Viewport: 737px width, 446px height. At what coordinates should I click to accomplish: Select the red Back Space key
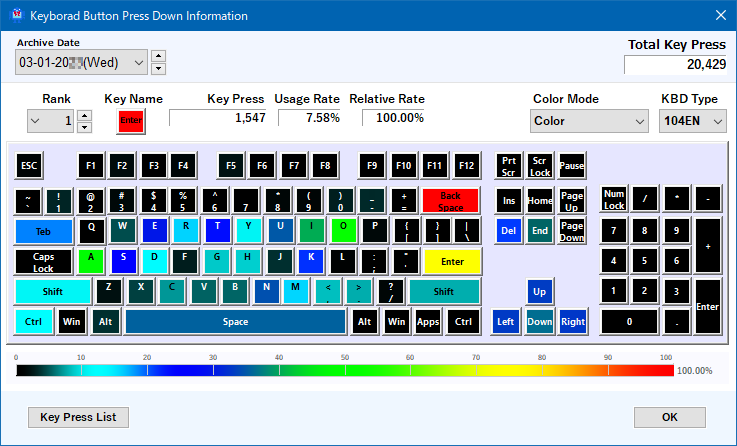(450, 201)
